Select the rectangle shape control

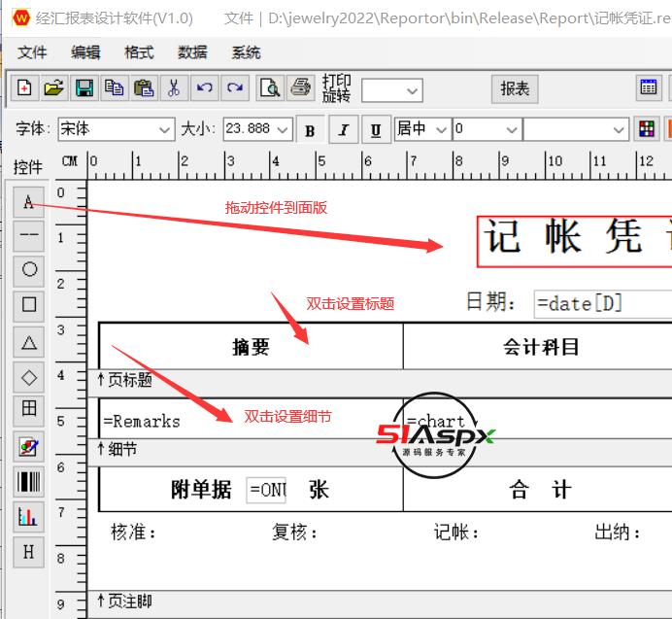(x=29, y=305)
